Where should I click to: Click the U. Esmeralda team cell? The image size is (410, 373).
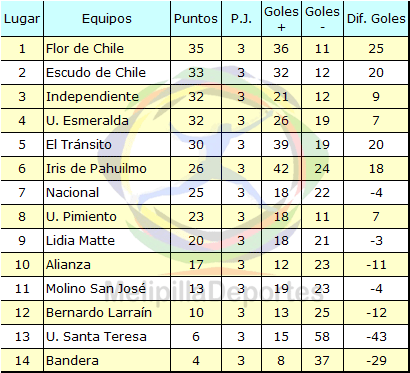tap(107, 121)
